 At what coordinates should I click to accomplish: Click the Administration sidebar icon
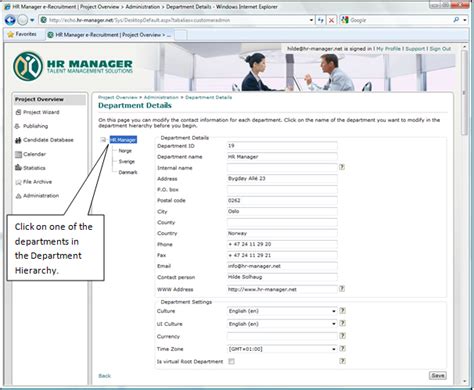pos(18,196)
